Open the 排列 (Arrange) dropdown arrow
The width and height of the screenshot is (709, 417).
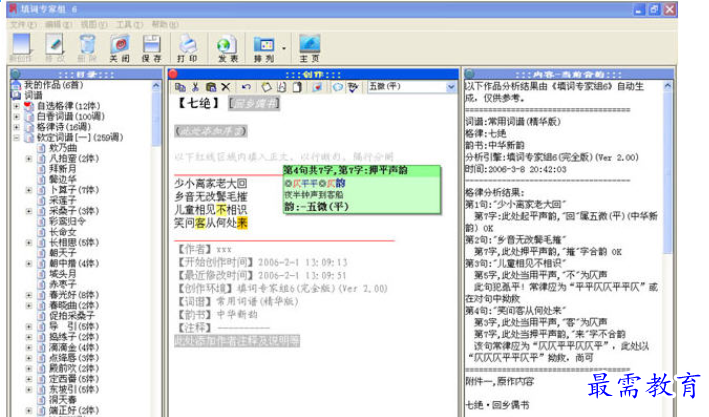(284, 47)
